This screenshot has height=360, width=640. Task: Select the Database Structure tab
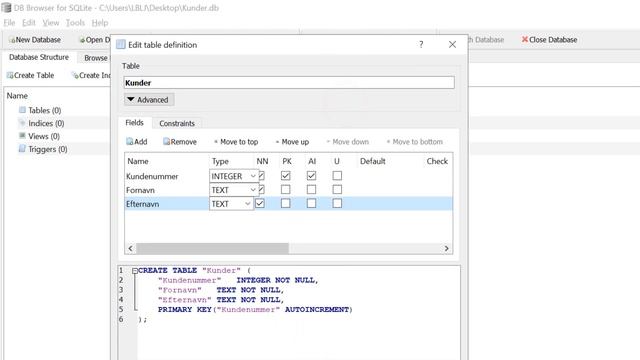pyautogui.click(x=39, y=57)
